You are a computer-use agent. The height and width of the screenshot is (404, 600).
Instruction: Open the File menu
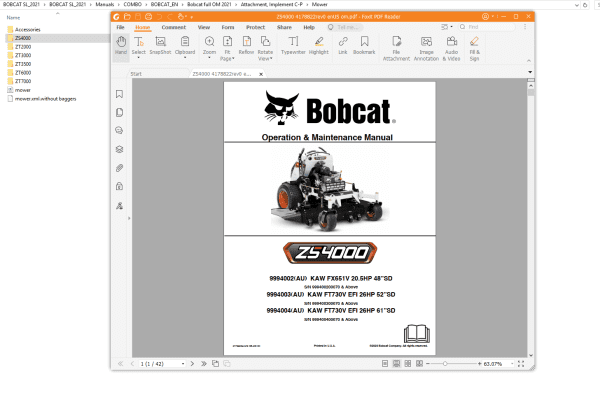121,27
